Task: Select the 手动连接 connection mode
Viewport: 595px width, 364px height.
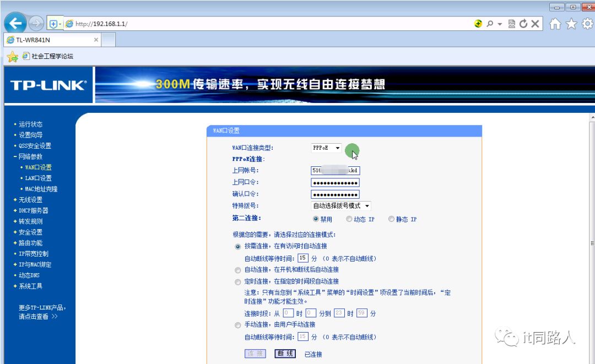Action: [x=238, y=325]
